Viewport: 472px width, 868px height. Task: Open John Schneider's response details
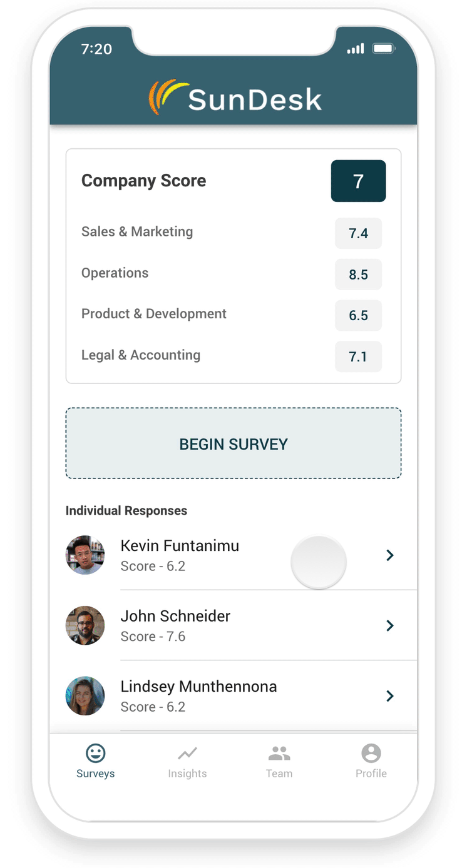390,625
